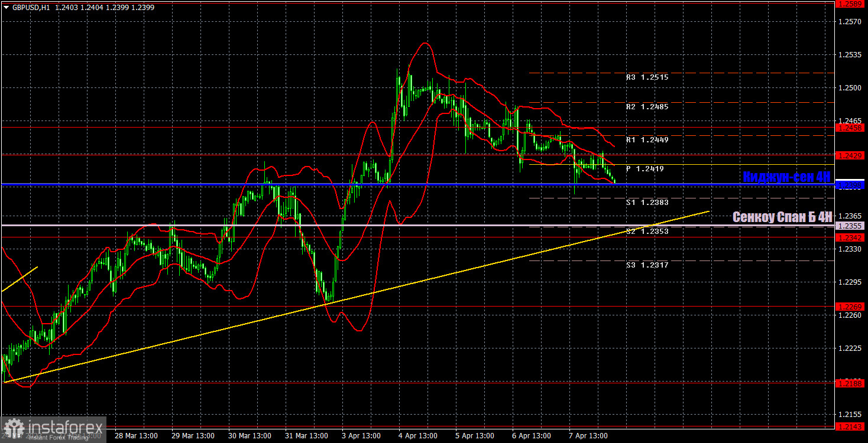Click the 28 Mar 13:00 time label
Viewport: 868px width, 443px height.
tap(135, 436)
